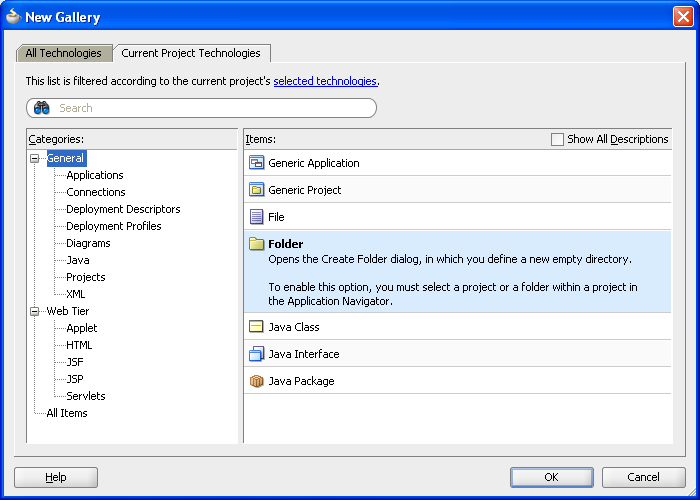Collapse the General category node
700x500 pixels.
35,158
